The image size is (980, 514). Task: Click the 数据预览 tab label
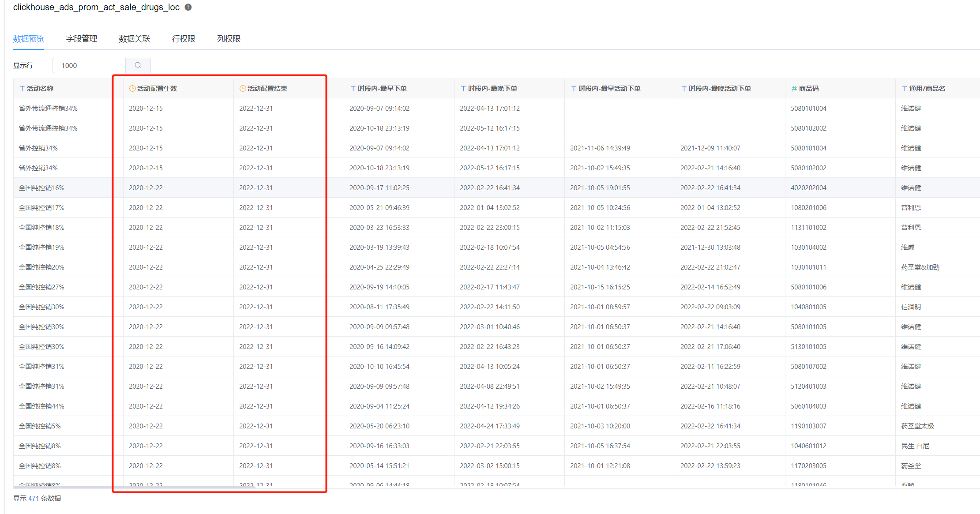point(28,38)
